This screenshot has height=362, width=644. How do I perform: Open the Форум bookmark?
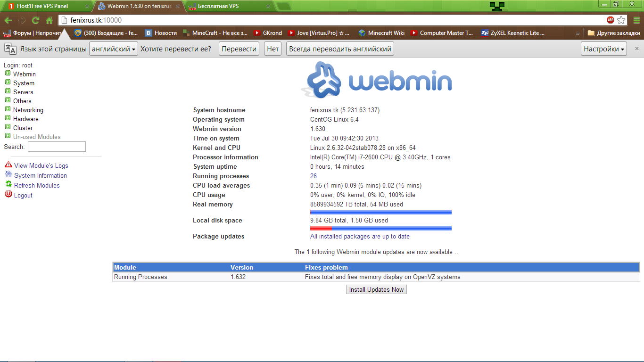click(33, 33)
